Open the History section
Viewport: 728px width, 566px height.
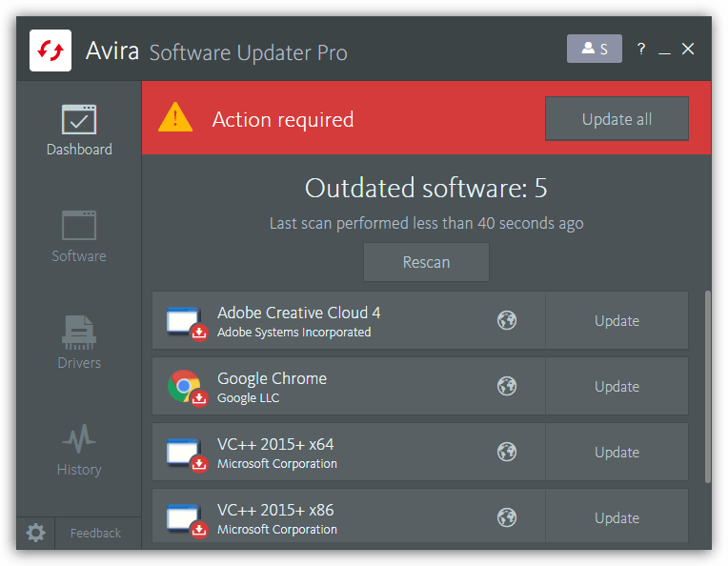pos(79,451)
